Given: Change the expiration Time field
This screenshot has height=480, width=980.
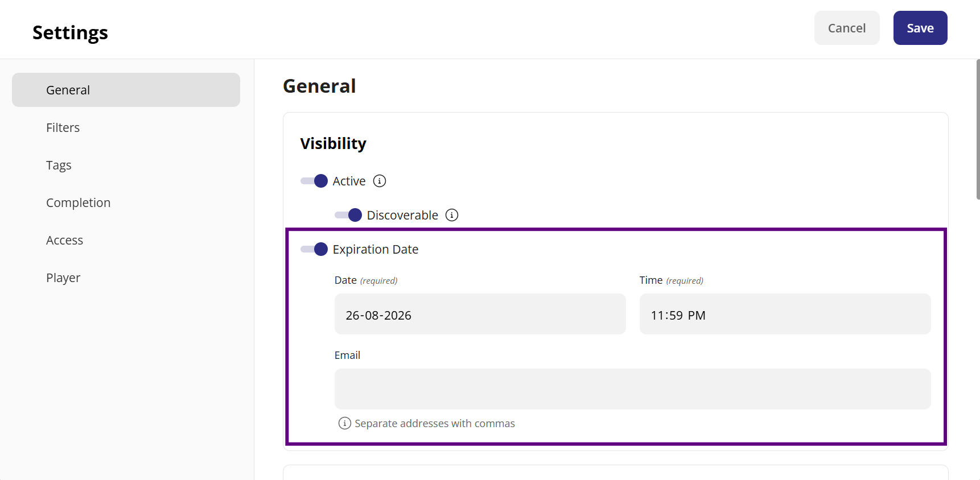Looking at the screenshot, I should 785,314.
